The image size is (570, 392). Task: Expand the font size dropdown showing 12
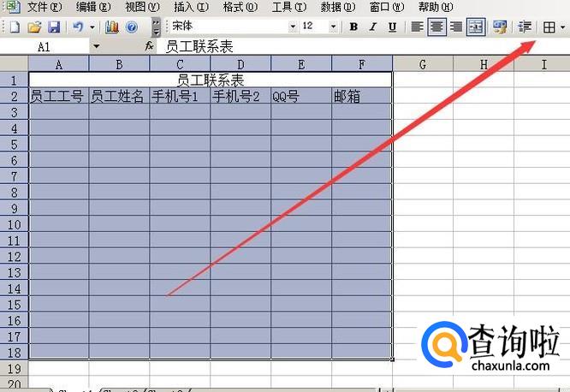(333, 27)
